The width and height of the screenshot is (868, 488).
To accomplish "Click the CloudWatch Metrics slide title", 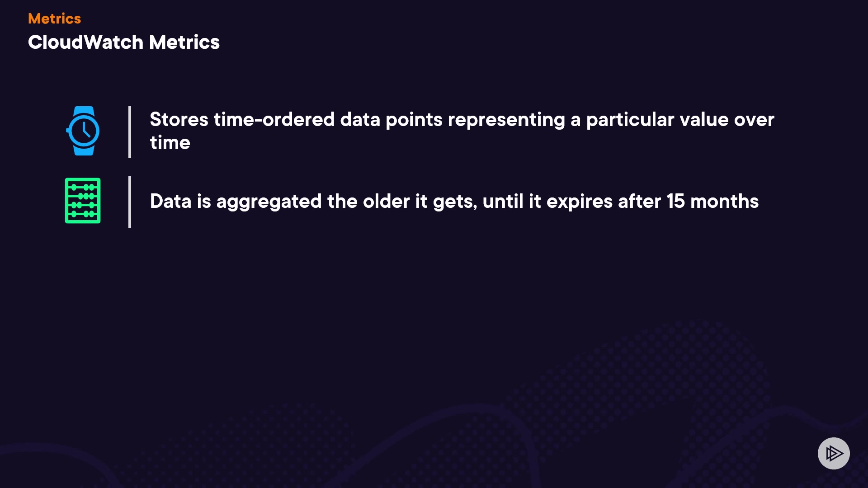I will tap(123, 42).
